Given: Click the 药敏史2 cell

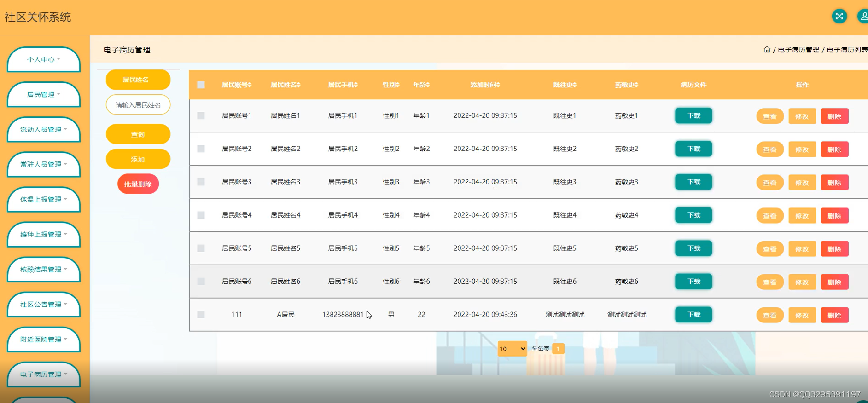Looking at the screenshot, I should pos(627,149).
